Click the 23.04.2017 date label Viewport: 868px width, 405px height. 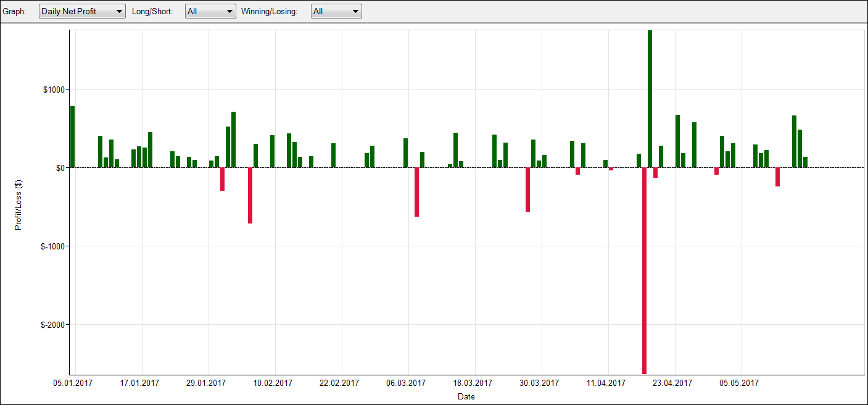(x=672, y=383)
